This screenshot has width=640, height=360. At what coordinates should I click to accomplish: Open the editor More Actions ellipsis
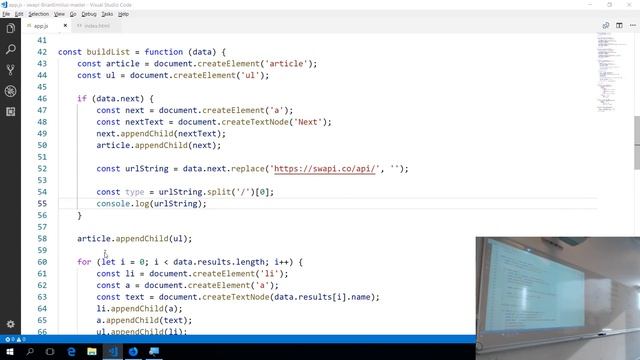(633, 25)
